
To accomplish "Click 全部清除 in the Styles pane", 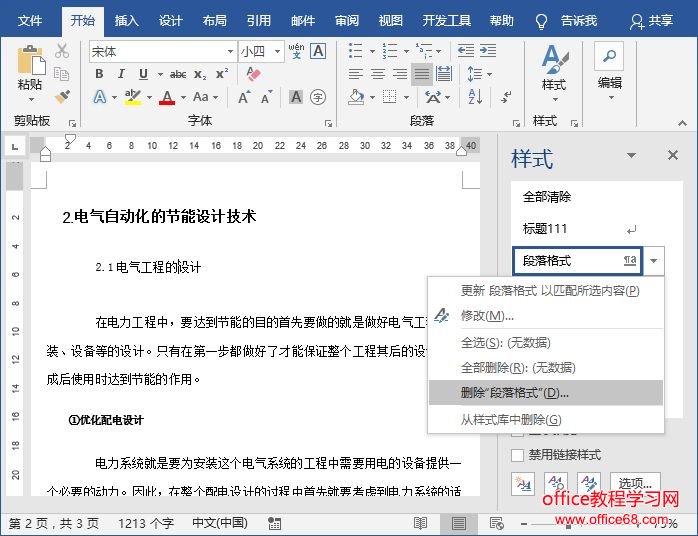I will point(547,197).
